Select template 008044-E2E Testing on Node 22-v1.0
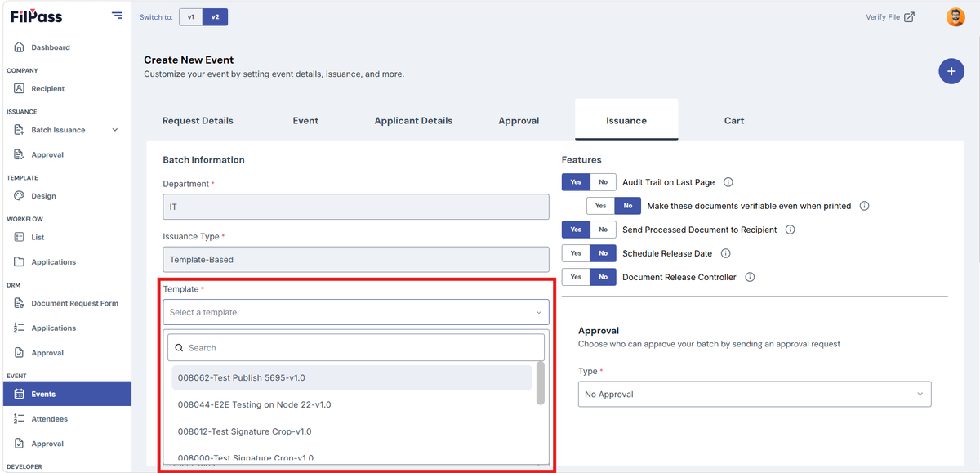Image resolution: width=980 pixels, height=473 pixels. [352, 404]
